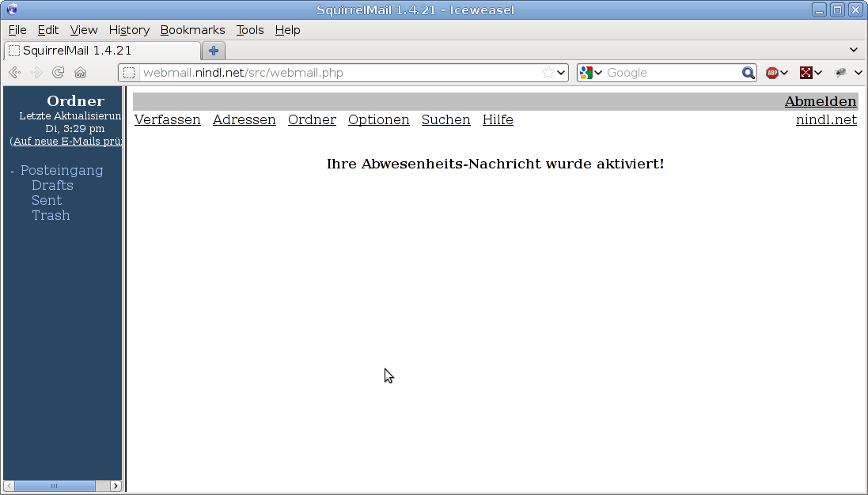Go to the home page icon
The image size is (868, 495).
[x=80, y=73]
